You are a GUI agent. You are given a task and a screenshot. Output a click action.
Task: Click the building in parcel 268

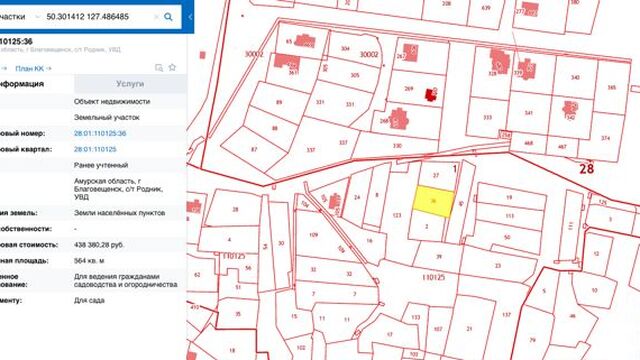[398, 119]
